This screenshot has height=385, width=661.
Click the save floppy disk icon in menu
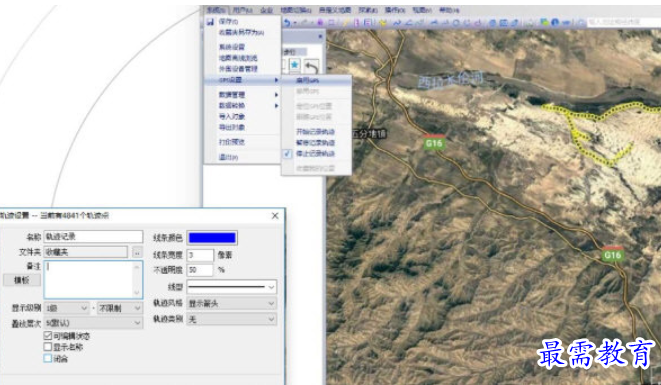[210, 22]
